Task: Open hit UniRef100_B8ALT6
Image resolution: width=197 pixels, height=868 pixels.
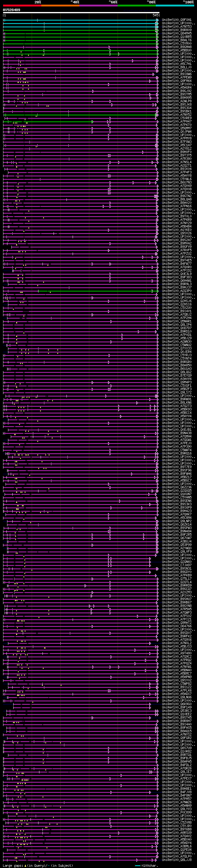Action: click(177, 40)
